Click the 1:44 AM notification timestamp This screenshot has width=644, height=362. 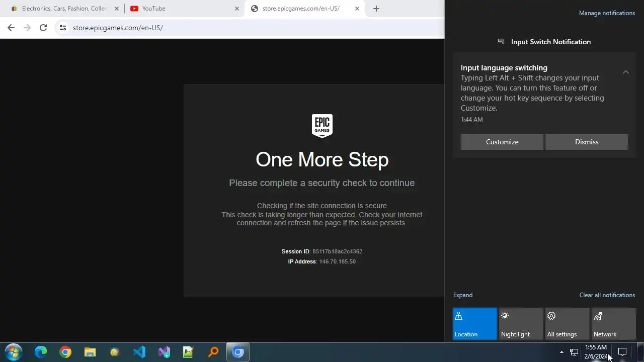pyautogui.click(x=471, y=120)
